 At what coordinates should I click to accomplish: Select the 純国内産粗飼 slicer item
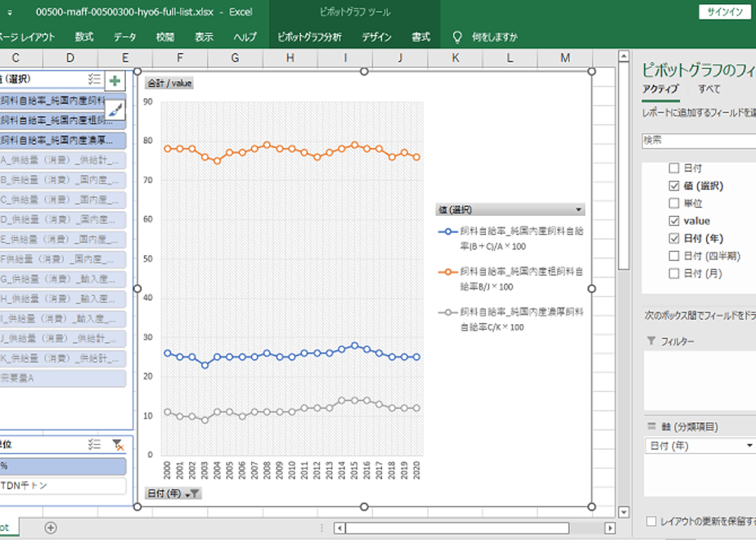[x=63, y=120]
